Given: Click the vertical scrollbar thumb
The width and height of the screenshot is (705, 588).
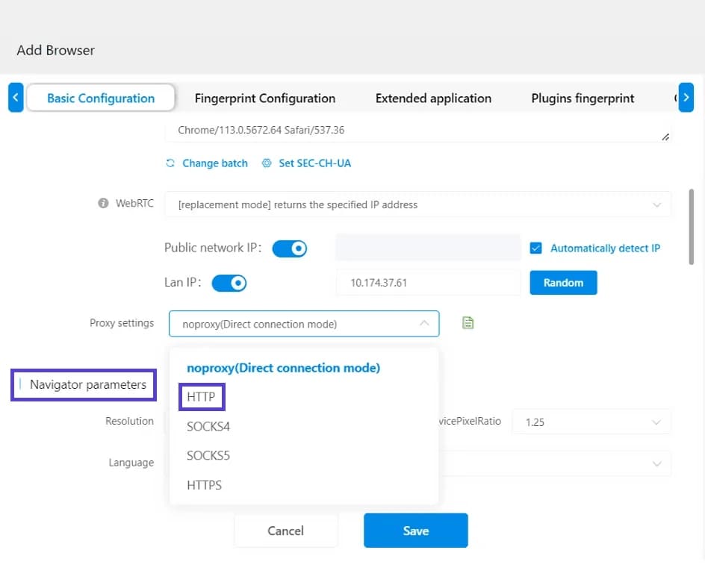Looking at the screenshot, I should click(692, 225).
